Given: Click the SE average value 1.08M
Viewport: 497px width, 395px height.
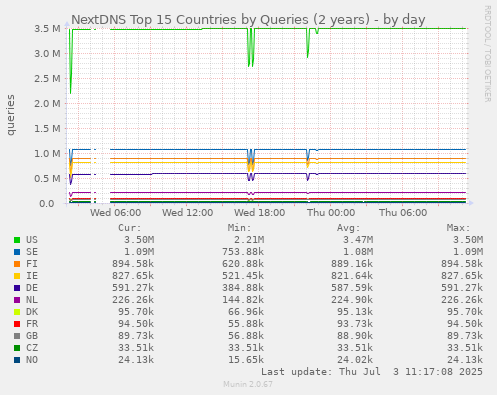Looking at the screenshot, I should [x=358, y=252].
